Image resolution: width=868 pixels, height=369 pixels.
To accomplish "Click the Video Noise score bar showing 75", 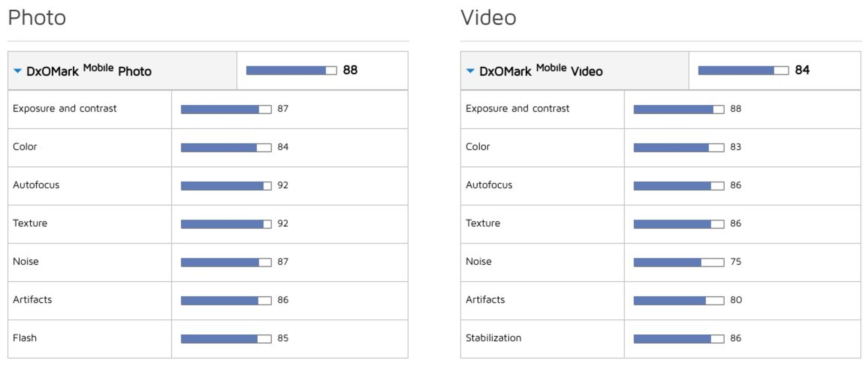I will pos(678,262).
